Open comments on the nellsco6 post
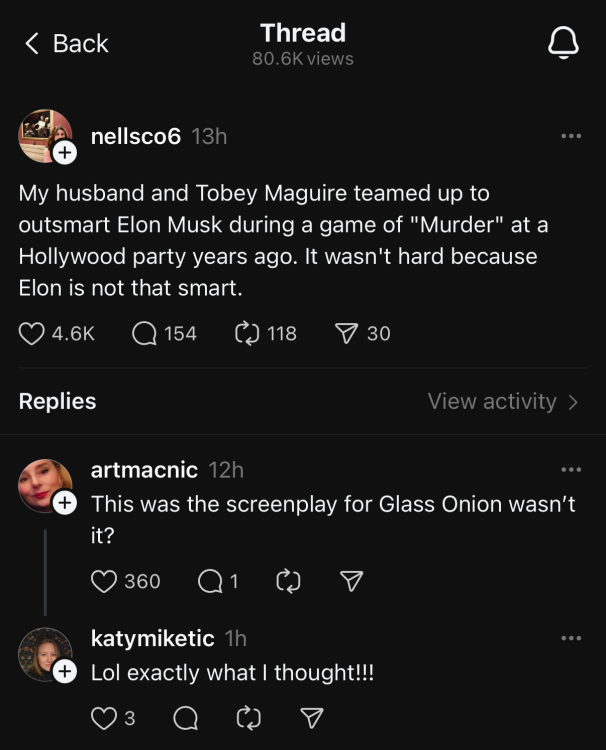 (x=146, y=333)
